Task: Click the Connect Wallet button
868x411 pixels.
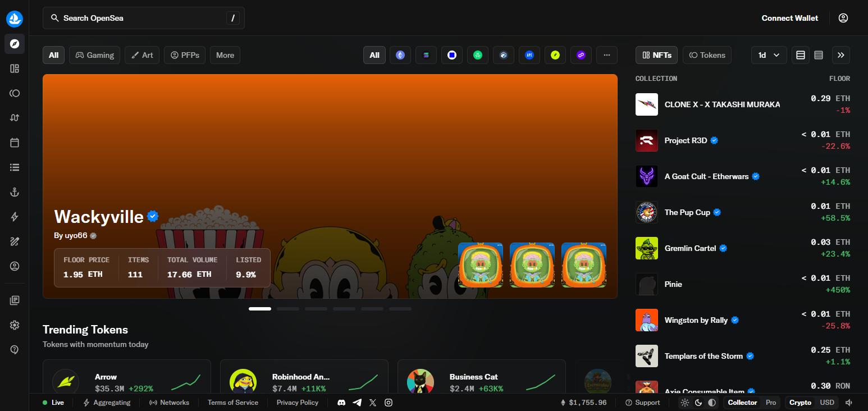Action: coord(790,18)
